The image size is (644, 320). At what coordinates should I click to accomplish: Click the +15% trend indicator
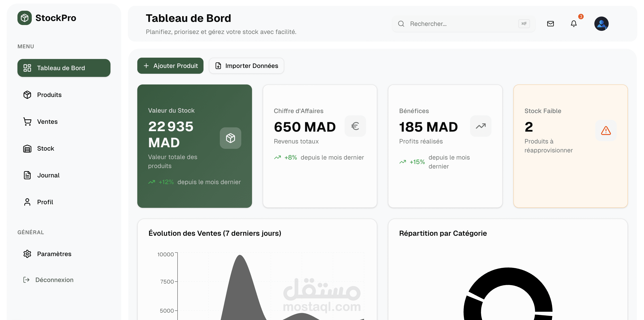417,162
